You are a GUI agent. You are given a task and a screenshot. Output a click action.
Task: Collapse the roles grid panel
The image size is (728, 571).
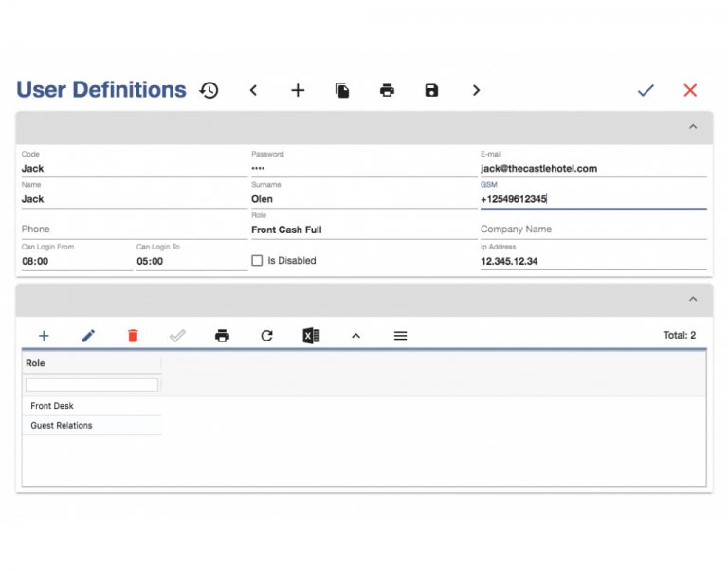click(693, 299)
